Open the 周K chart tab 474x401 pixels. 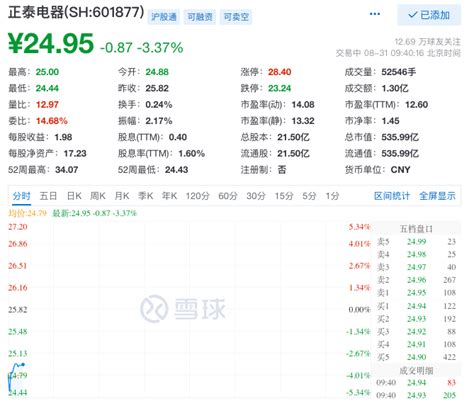pyautogui.click(x=98, y=196)
